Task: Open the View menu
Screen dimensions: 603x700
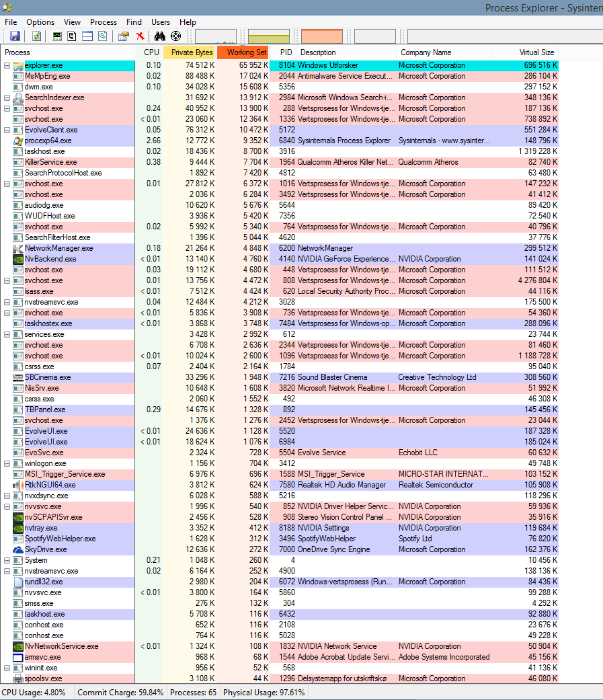Action: pyautogui.click(x=72, y=22)
